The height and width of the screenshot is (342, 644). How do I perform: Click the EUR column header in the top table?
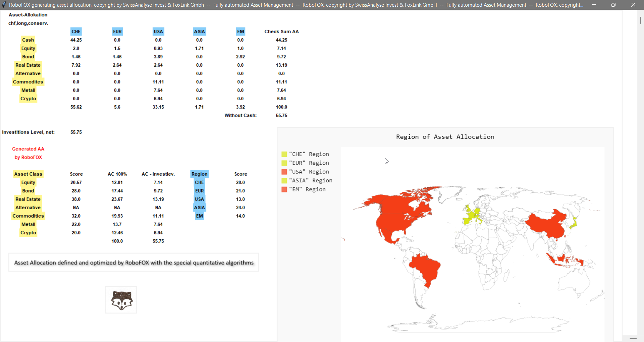pos(117,32)
